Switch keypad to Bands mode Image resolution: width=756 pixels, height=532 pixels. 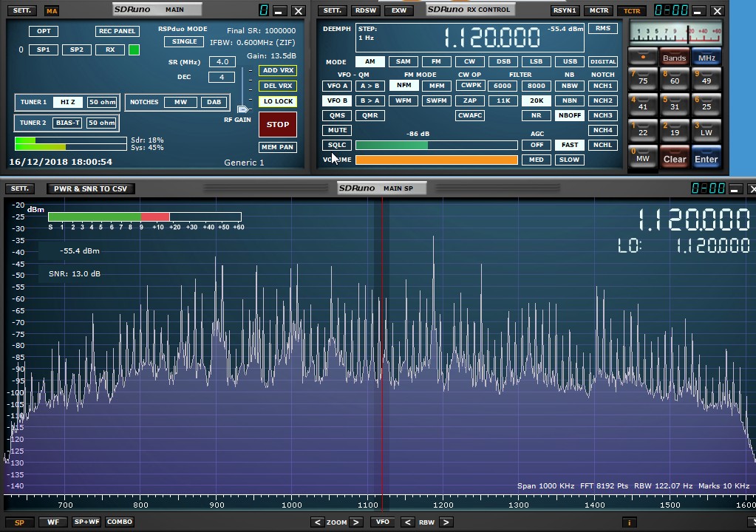(675, 57)
